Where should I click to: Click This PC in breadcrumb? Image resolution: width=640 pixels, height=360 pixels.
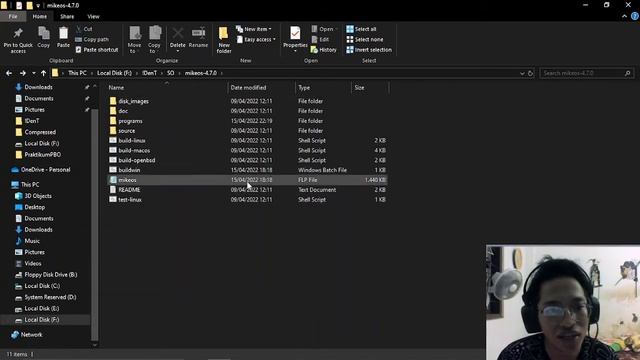(x=77, y=73)
